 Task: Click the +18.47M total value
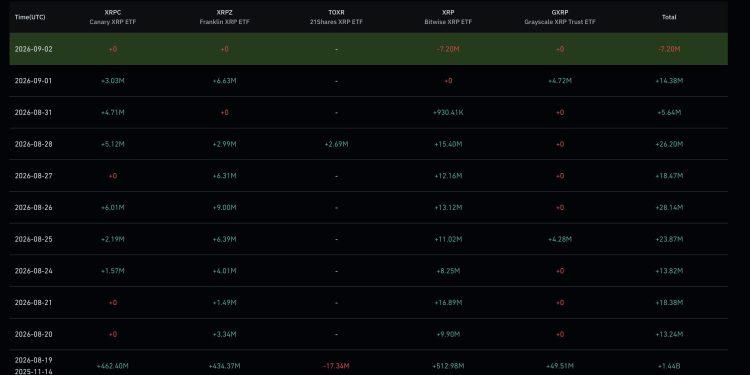tap(669, 176)
